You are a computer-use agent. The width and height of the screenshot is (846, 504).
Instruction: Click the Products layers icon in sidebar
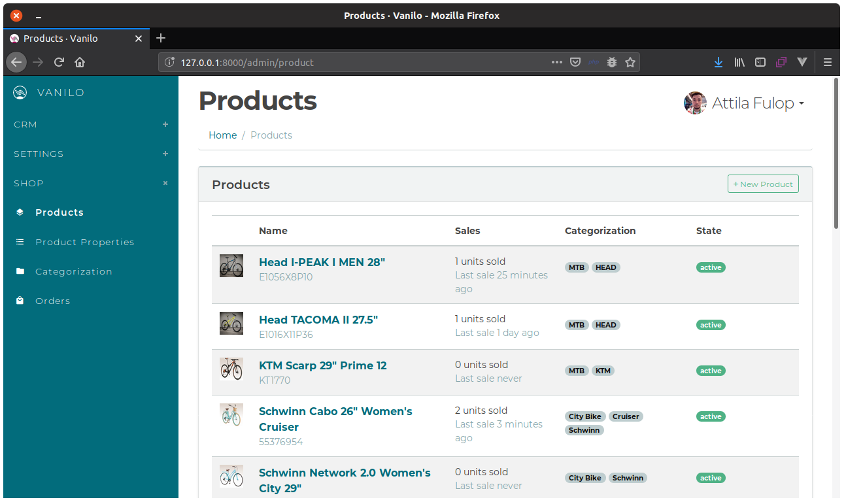click(20, 212)
